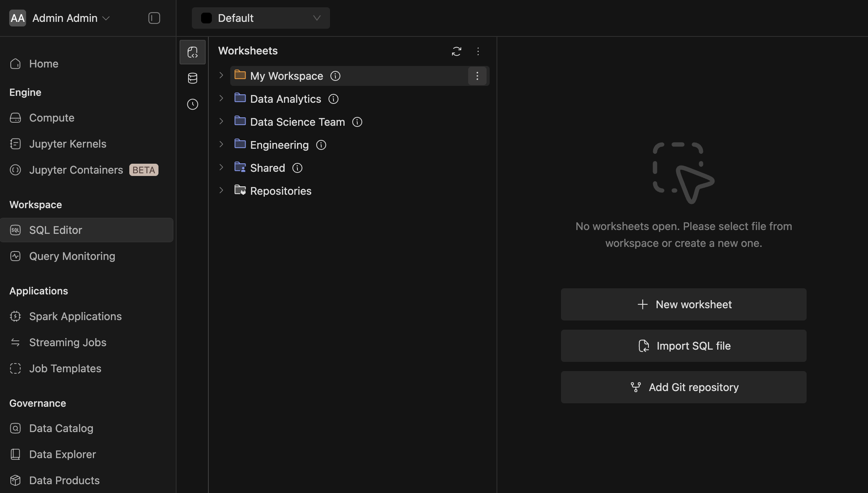Click the Data Products cube icon
Image resolution: width=868 pixels, height=493 pixels.
[x=15, y=480]
